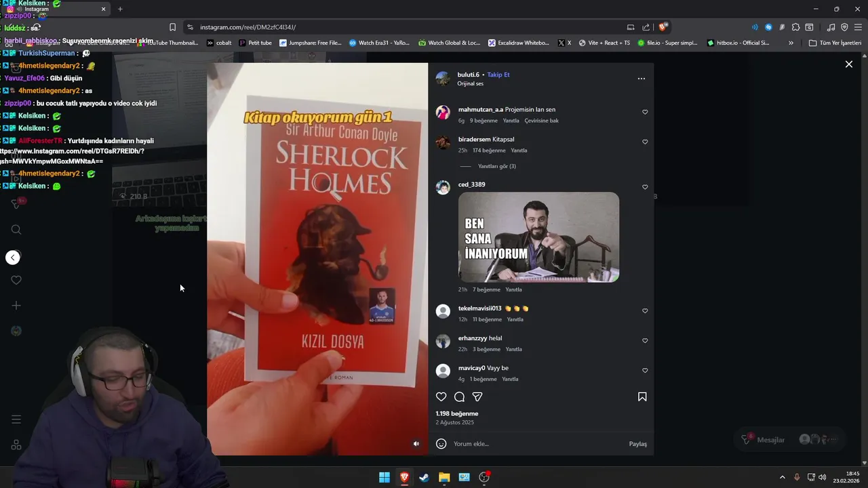The height and width of the screenshot is (488, 868).
Task: Open the Windows Start menu
Action: tap(384, 477)
